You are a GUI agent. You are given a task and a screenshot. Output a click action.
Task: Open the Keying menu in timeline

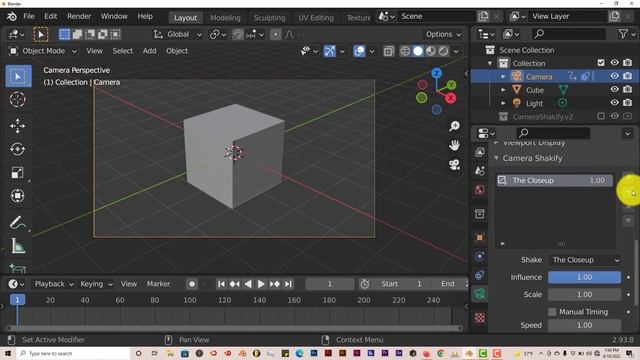click(96, 284)
